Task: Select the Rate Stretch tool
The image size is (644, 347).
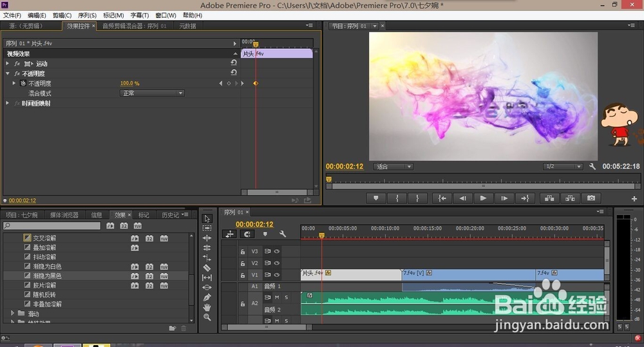Action: tap(207, 258)
